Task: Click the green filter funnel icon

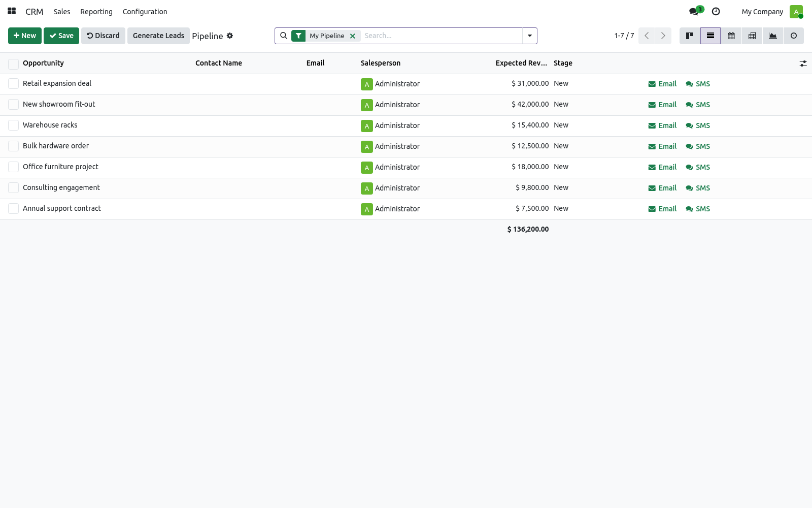Action: pos(298,36)
